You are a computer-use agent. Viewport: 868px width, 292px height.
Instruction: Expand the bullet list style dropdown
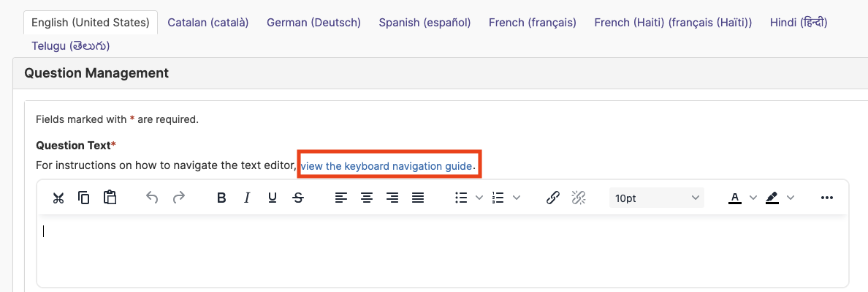pos(479,198)
